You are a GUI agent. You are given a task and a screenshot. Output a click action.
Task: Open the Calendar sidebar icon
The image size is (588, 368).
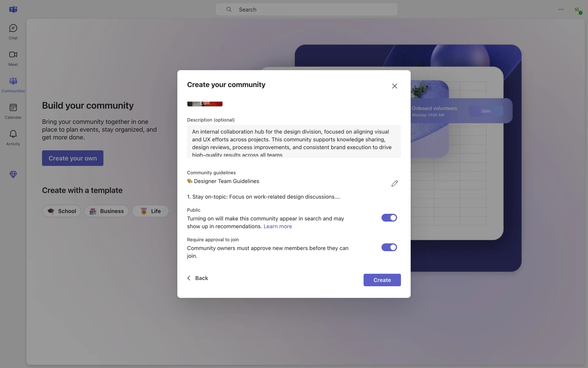point(13,108)
